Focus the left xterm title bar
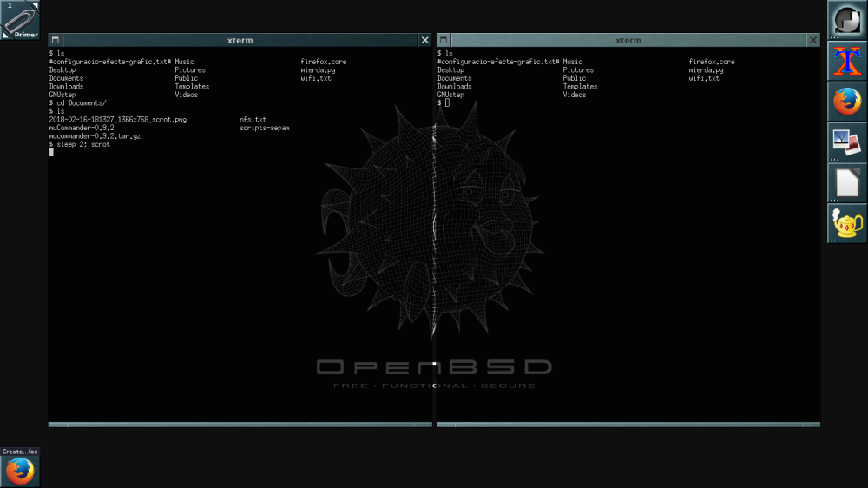 (x=240, y=40)
